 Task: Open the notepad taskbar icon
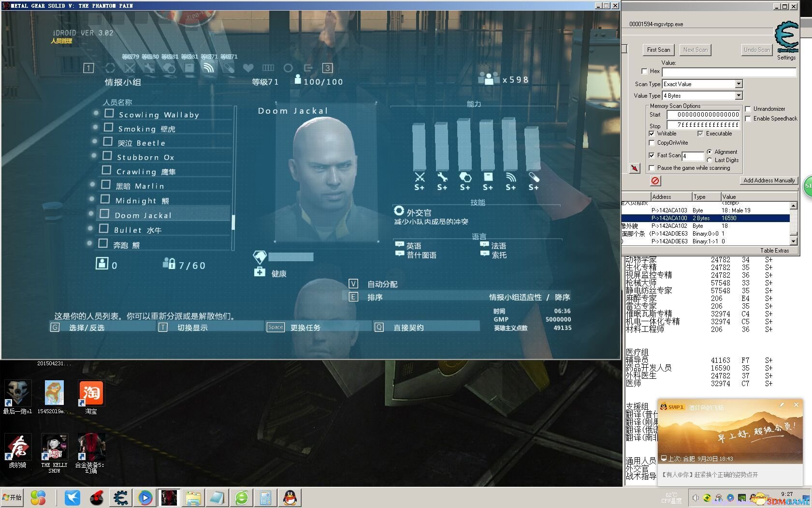217,498
